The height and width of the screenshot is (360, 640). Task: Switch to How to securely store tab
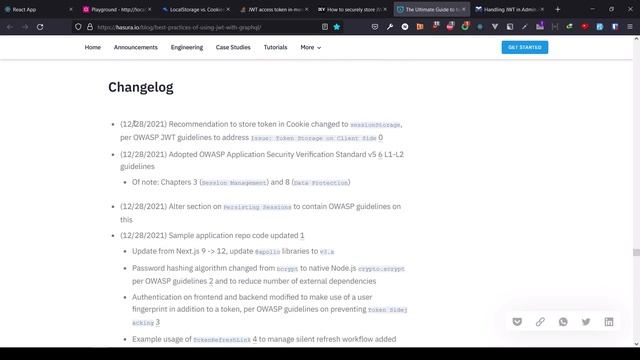[x=352, y=9]
